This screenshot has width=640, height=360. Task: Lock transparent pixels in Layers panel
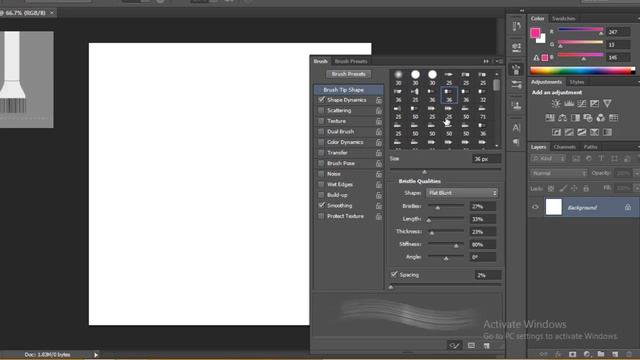pos(551,189)
